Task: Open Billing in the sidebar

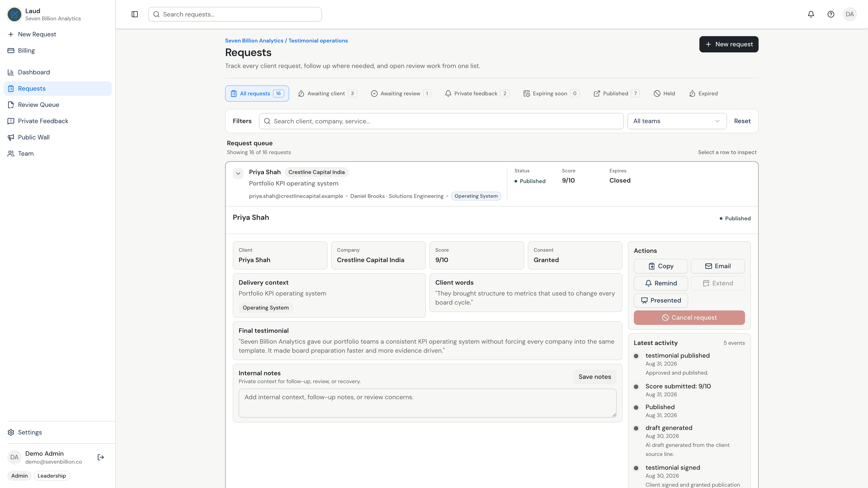Action: [58, 51]
